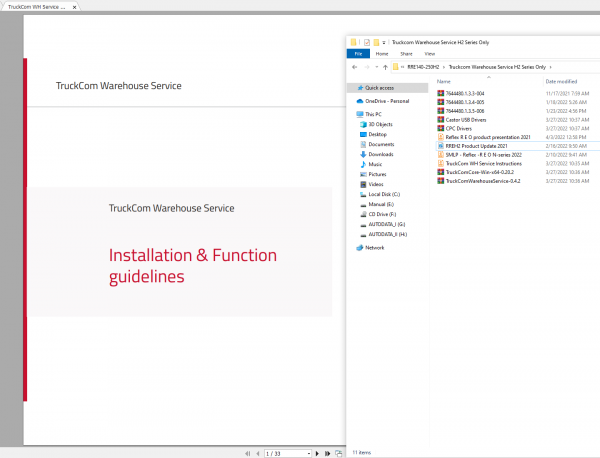Click the Properties quick access toolbar icon
The image size is (600, 458).
pos(367,42)
